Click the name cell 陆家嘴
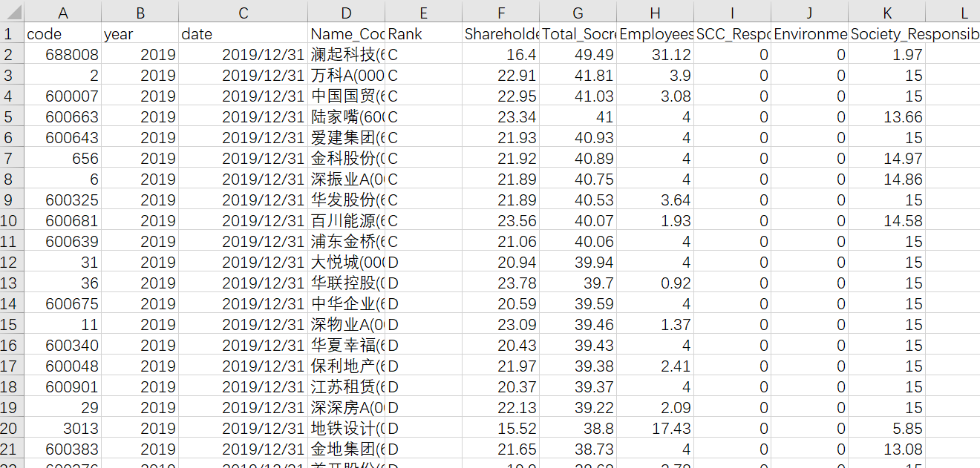 pos(347,116)
